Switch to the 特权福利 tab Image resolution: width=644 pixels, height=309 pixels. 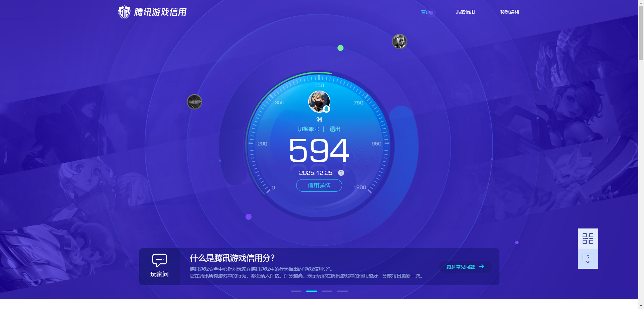point(509,11)
